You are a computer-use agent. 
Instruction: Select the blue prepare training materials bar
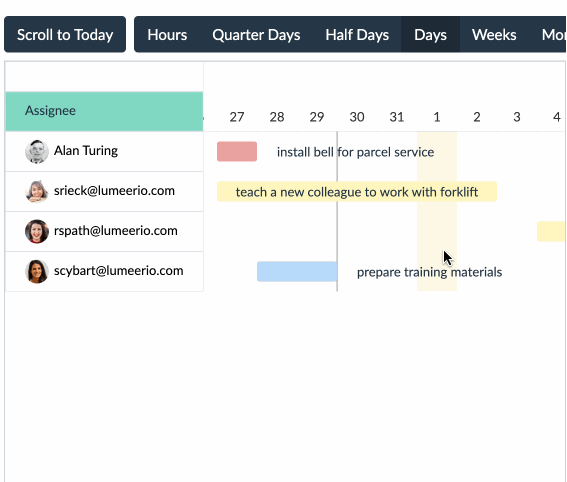point(297,272)
